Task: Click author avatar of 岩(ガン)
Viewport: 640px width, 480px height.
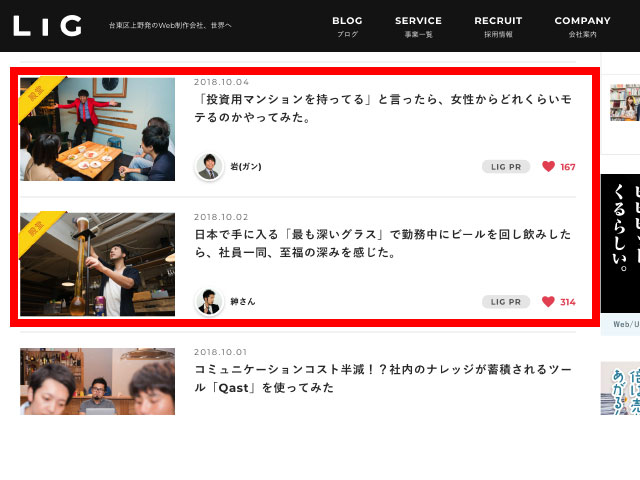Action: [x=209, y=167]
